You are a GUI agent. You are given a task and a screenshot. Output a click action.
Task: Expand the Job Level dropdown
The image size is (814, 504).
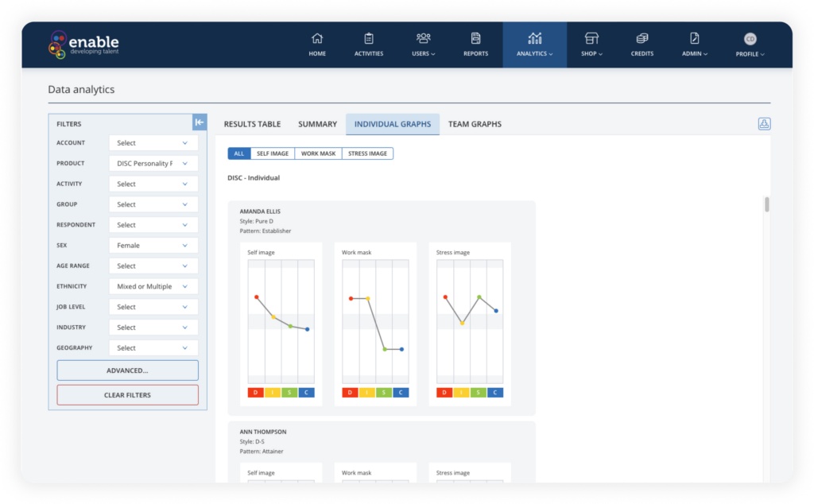[x=153, y=307]
